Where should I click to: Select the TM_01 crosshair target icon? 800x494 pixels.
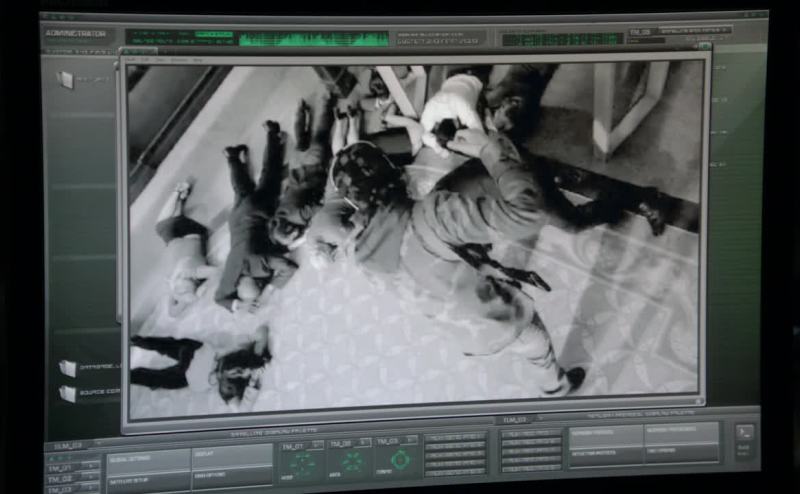pyautogui.click(x=303, y=462)
